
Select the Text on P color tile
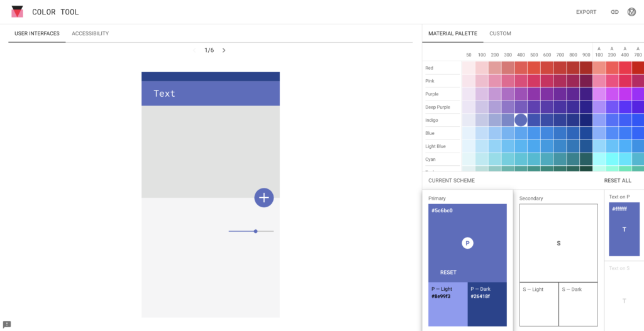coord(625,229)
